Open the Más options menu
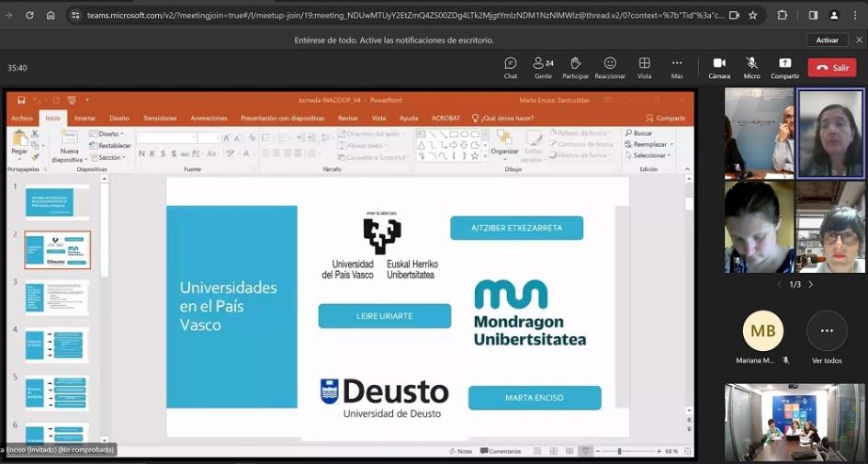 click(677, 68)
